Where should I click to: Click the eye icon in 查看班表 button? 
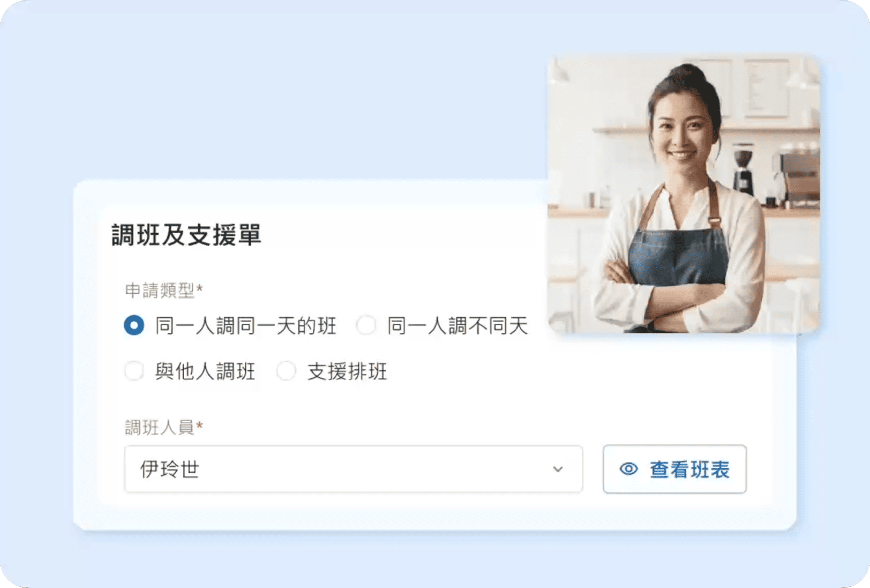tap(628, 469)
